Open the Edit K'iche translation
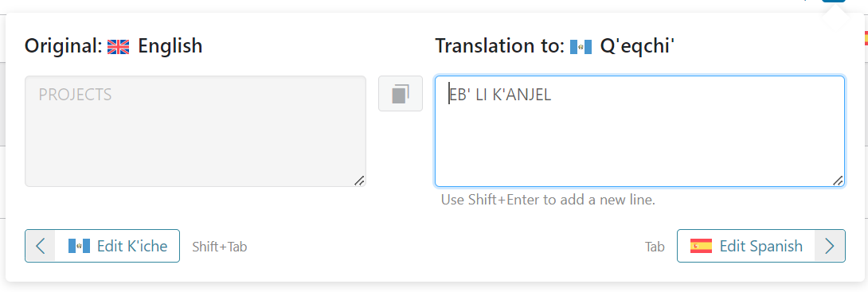 [103, 246]
